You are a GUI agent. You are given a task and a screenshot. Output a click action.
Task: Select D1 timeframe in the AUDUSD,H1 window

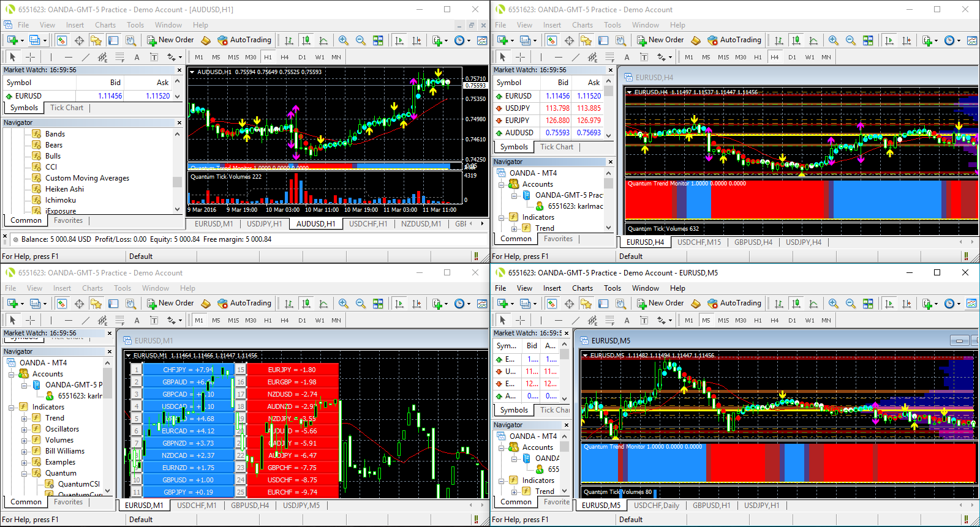(302, 57)
